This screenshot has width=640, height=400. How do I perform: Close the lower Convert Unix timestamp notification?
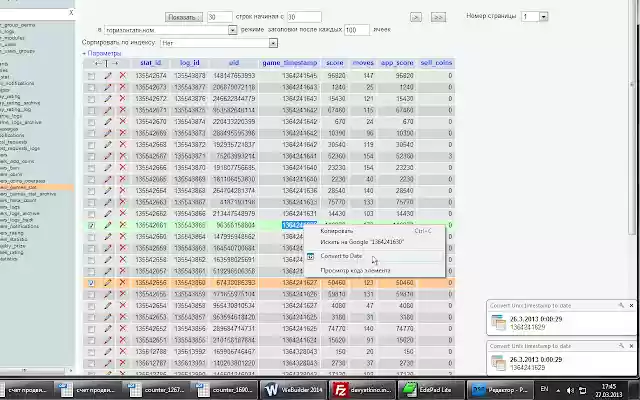pyautogui.click(x=631, y=346)
